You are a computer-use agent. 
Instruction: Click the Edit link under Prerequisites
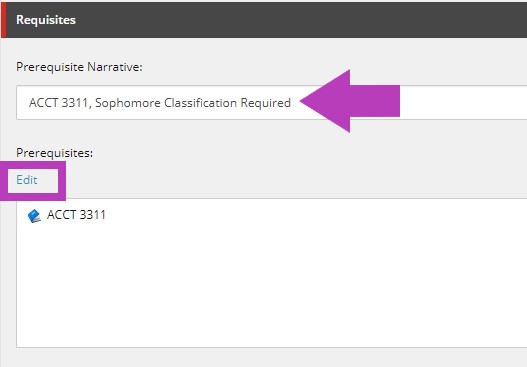point(27,180)
